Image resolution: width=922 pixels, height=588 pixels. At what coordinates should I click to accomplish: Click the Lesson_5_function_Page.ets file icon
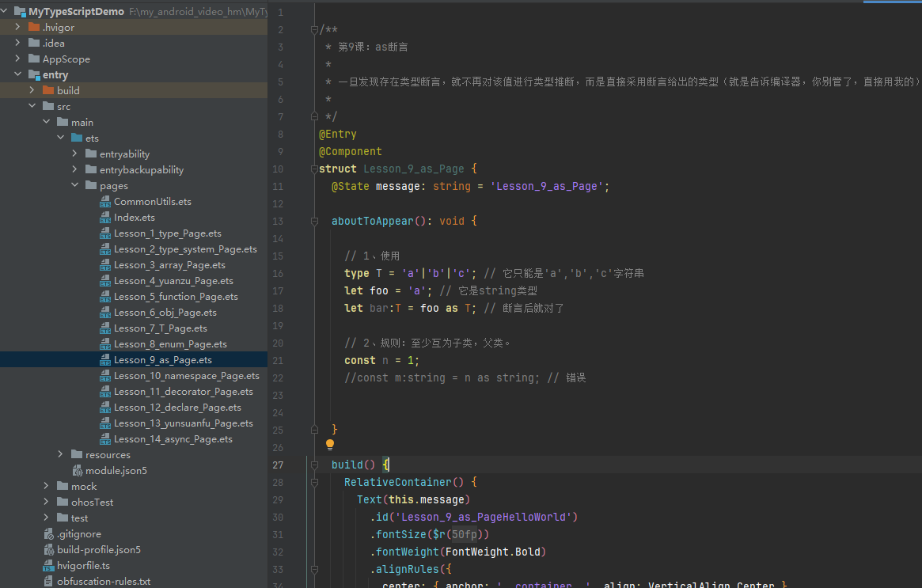tap(105, 297)
